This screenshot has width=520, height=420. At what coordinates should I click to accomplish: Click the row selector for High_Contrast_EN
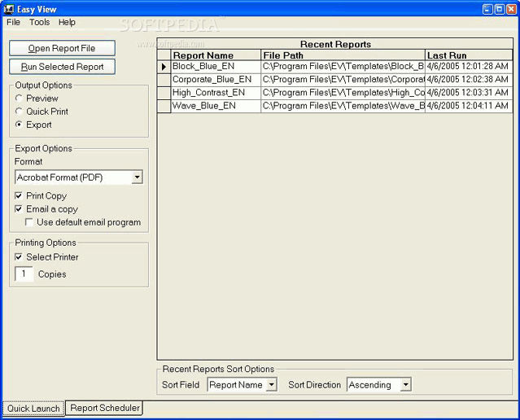coord(164,93)
